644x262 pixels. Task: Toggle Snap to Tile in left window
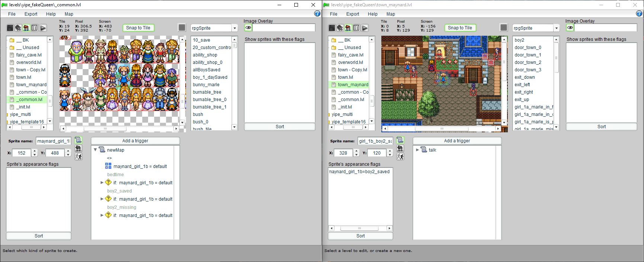(138, 28)
